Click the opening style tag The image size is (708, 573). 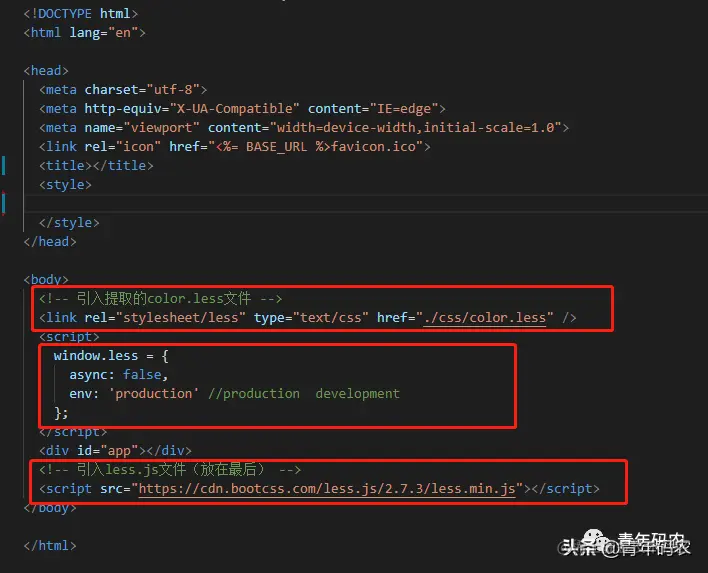65,184
